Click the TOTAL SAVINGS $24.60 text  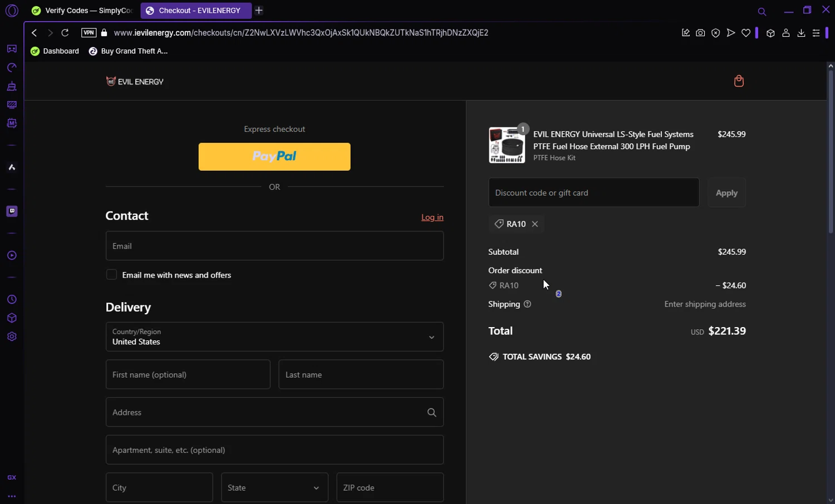pyautogui.click(x=547, y=357)
